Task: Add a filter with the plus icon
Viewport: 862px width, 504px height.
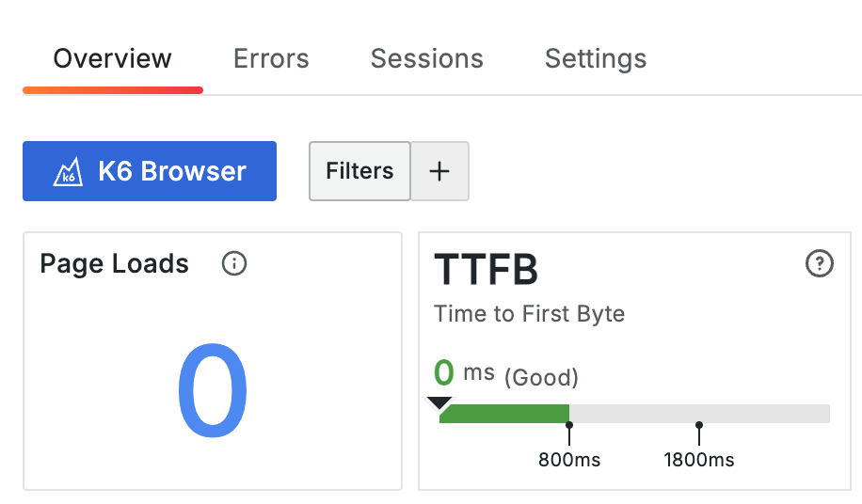Action: pyautogui.click(x=439, y=171)
